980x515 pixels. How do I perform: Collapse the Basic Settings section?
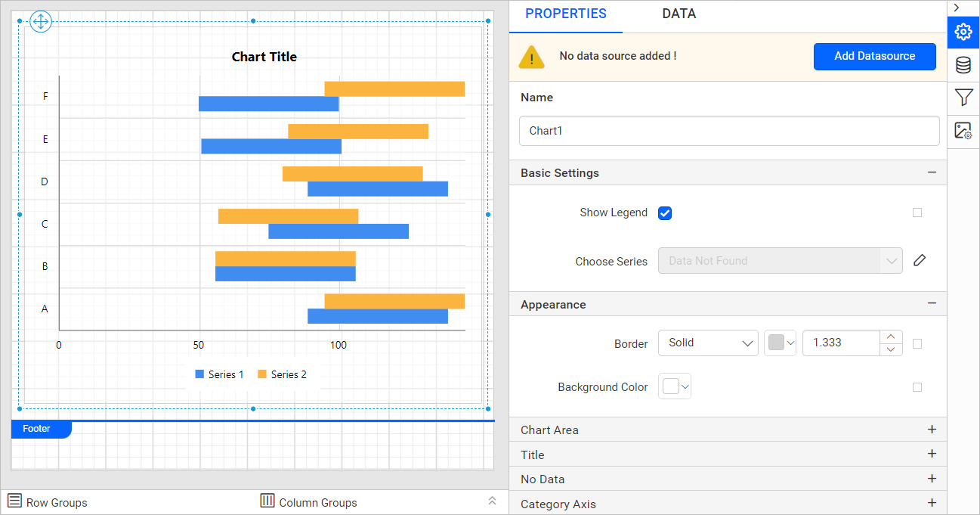click(932, 173)
